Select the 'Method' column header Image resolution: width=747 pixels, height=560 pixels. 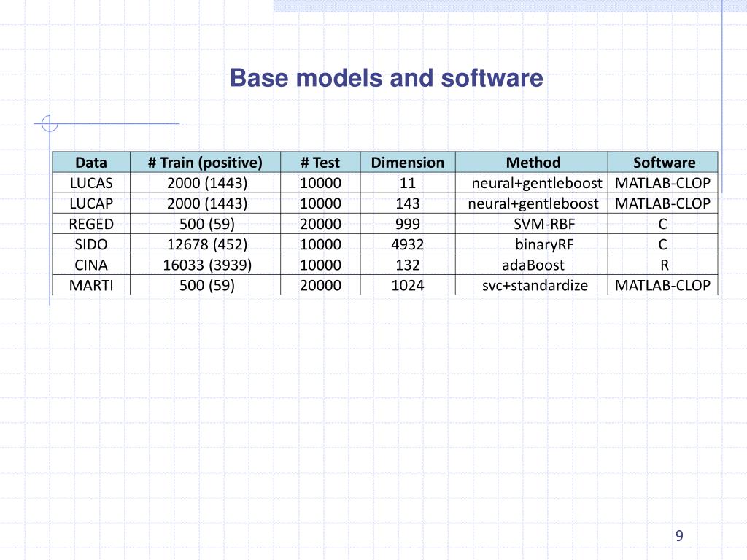pyautogui.click(x=532, y=163)
